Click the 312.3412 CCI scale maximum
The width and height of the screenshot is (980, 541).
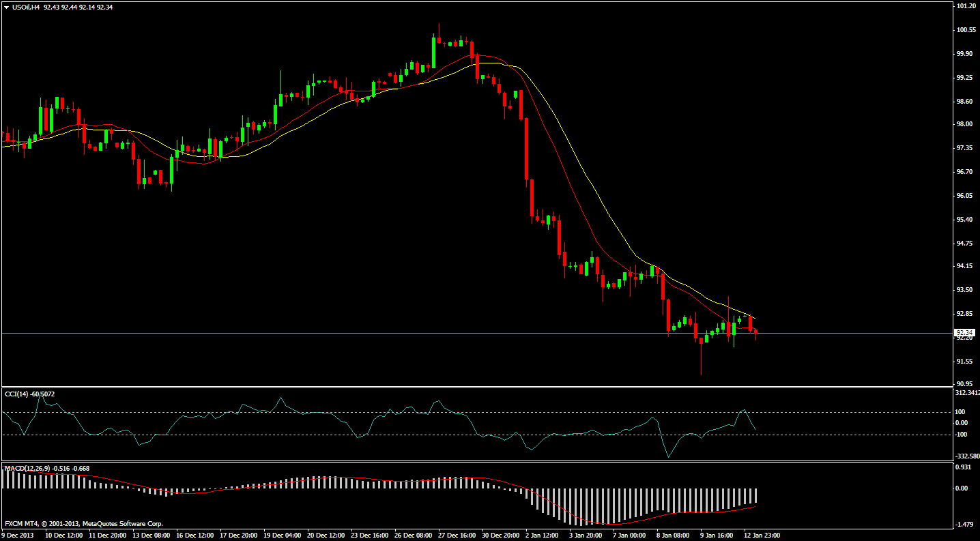click(x=967, y=393)
